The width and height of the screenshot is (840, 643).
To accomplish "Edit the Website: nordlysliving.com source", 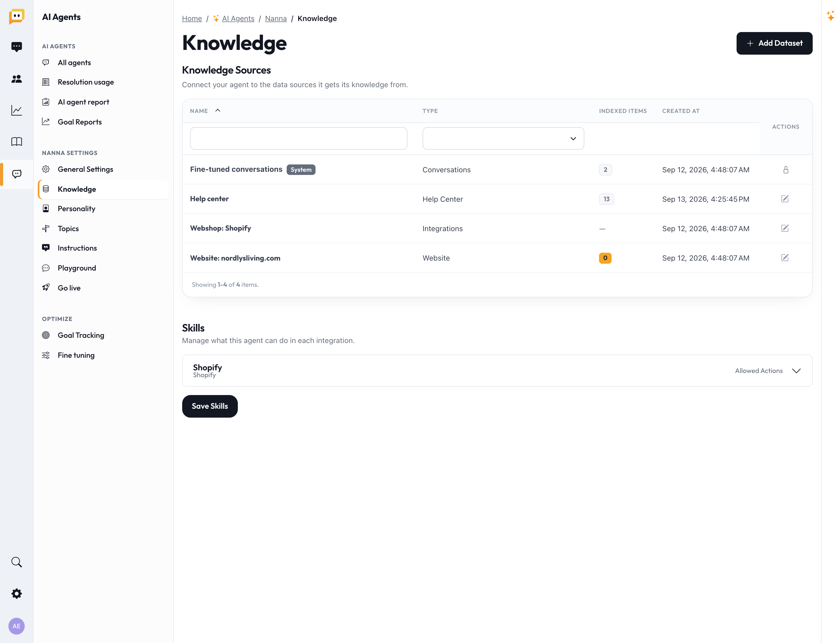I will pyautogui.click(x=785, y=258).
